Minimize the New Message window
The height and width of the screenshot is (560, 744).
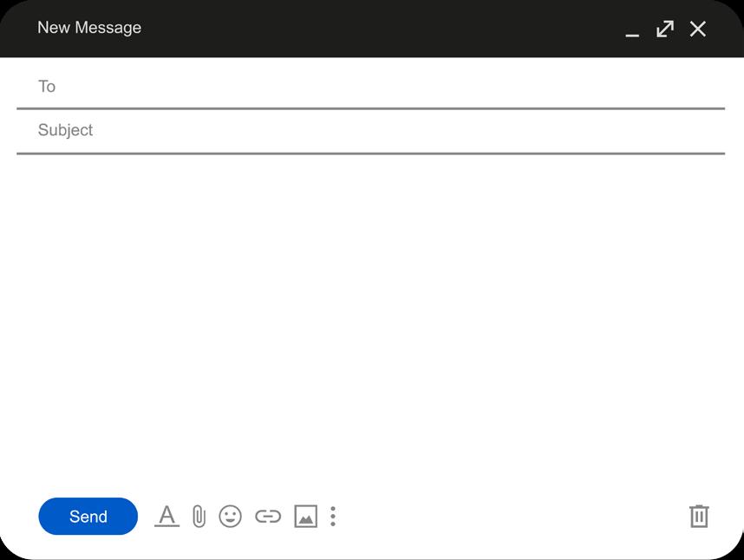(x=632, y=31)
